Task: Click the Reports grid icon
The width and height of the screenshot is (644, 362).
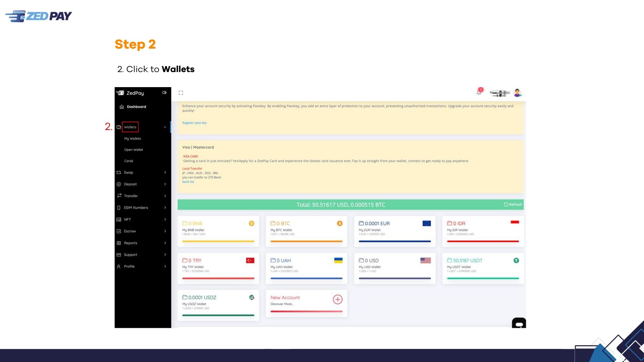Action: tap(119, 243)
